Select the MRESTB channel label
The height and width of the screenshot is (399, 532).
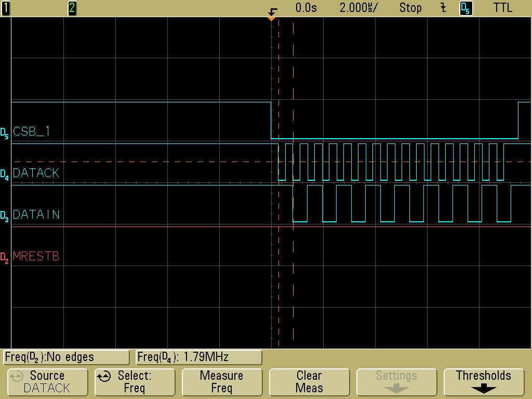tap(36, 256)
